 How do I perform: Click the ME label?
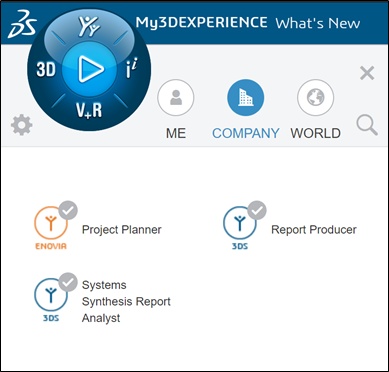coord(176,133)
